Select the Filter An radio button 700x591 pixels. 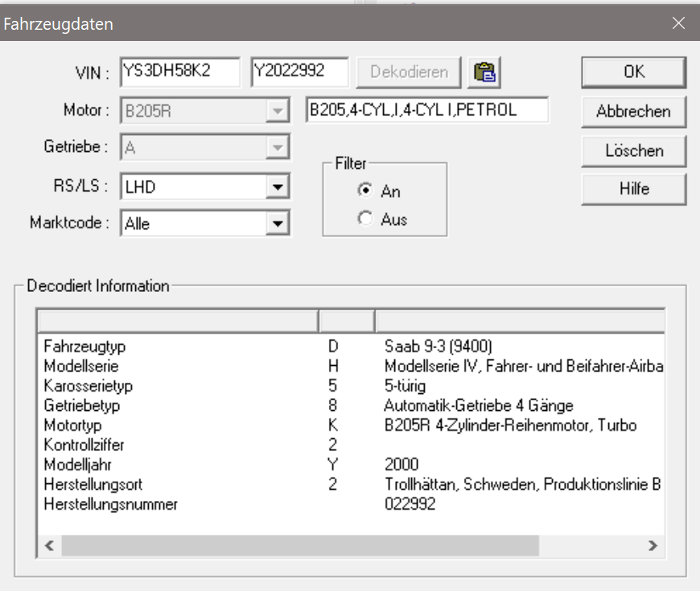point(365,191)
